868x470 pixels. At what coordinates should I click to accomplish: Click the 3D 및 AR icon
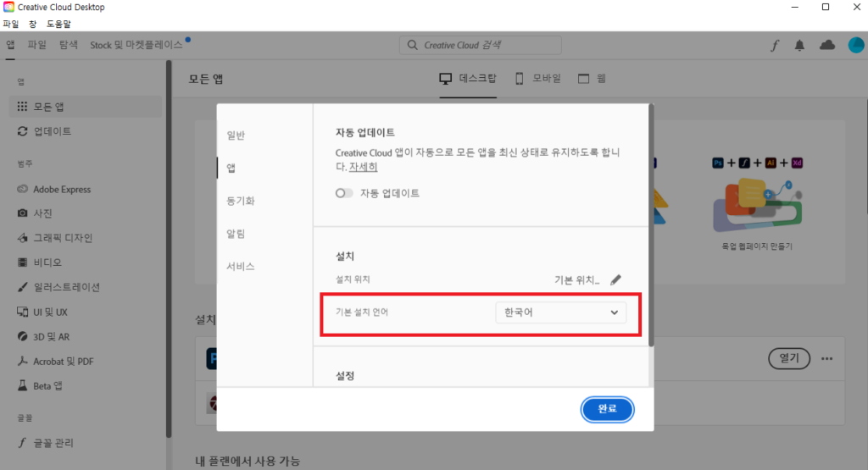point(22,336)
